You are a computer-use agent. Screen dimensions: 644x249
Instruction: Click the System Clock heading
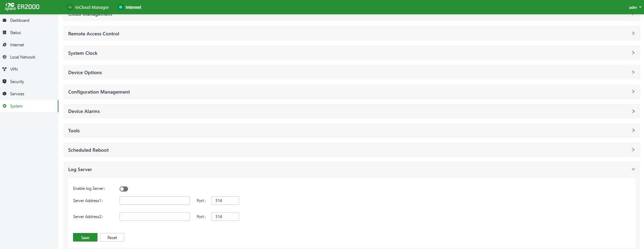pyautogui.click(x=83, y=53)
